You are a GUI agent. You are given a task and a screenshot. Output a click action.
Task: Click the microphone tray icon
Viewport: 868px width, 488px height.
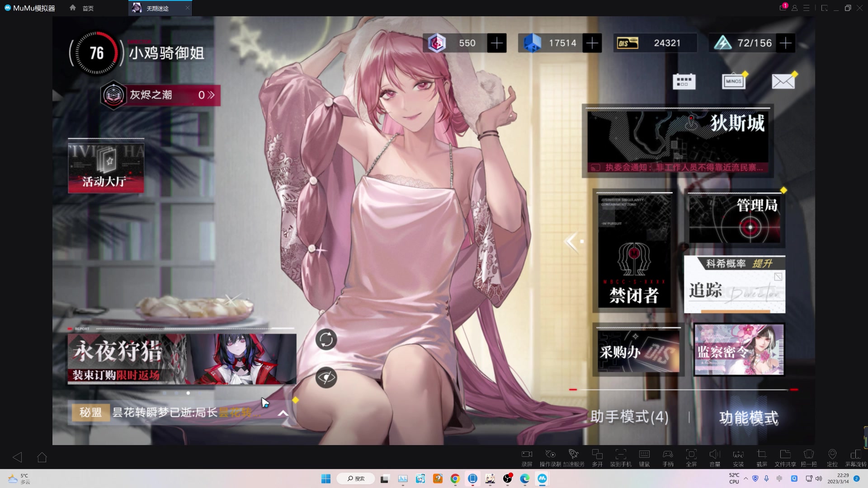tap(766, 479)
